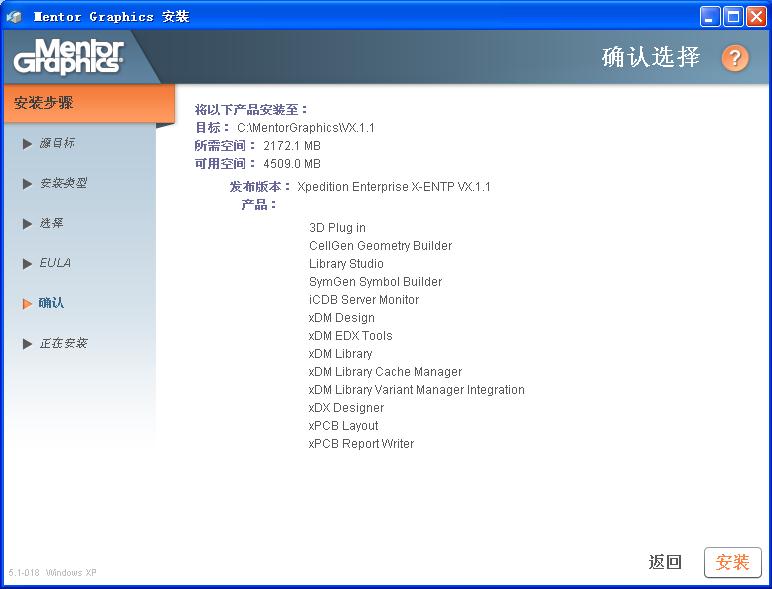Select the 确认 step
The image size is (772, 589).
51,303
